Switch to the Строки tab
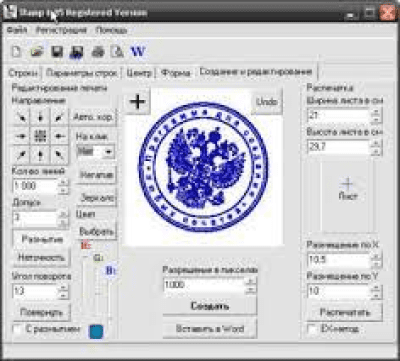400x361 pixels. (x=23, y=73)
